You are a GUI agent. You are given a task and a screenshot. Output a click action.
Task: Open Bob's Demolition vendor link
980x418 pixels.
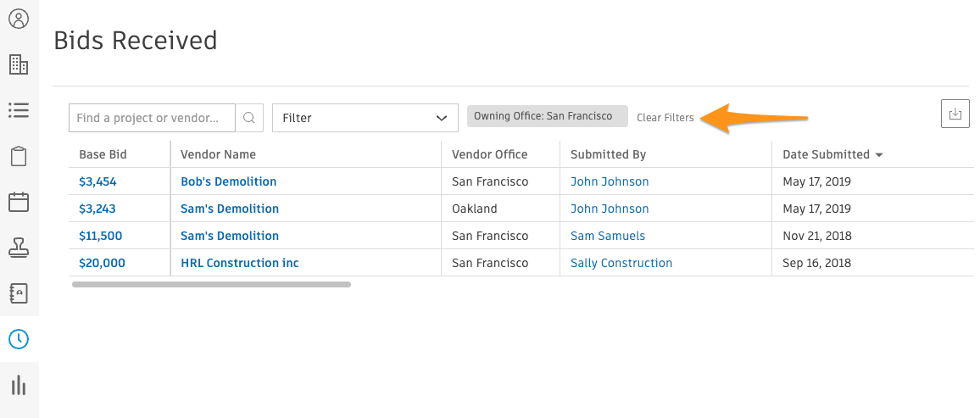[x=228, y=181]
